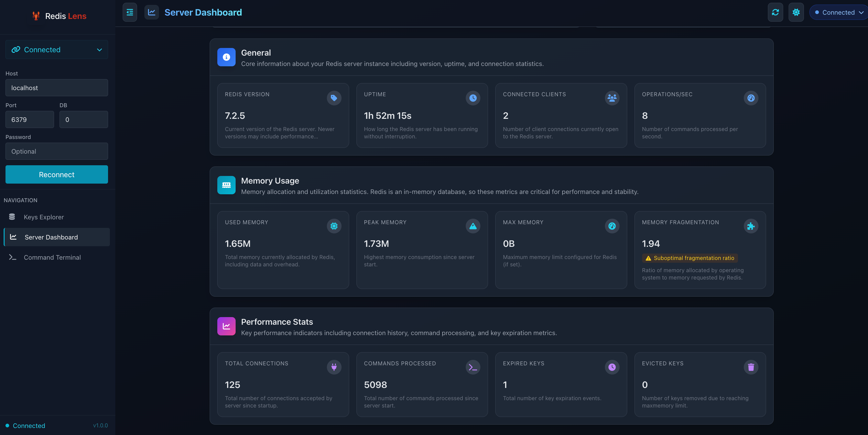Image resolution: width=868 pixels, height=435 pixels.
Task: Click the refresh icon in top bar
Action: (775, 13)
